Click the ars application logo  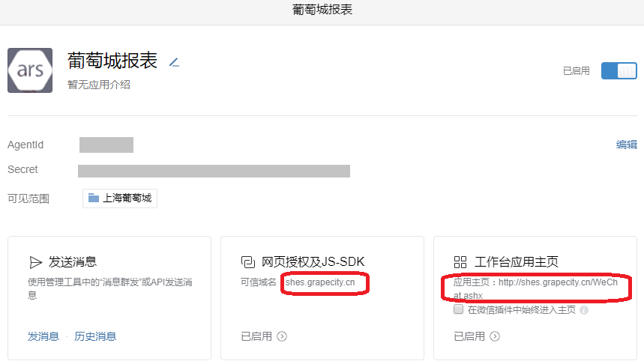(x=30, y=70)
